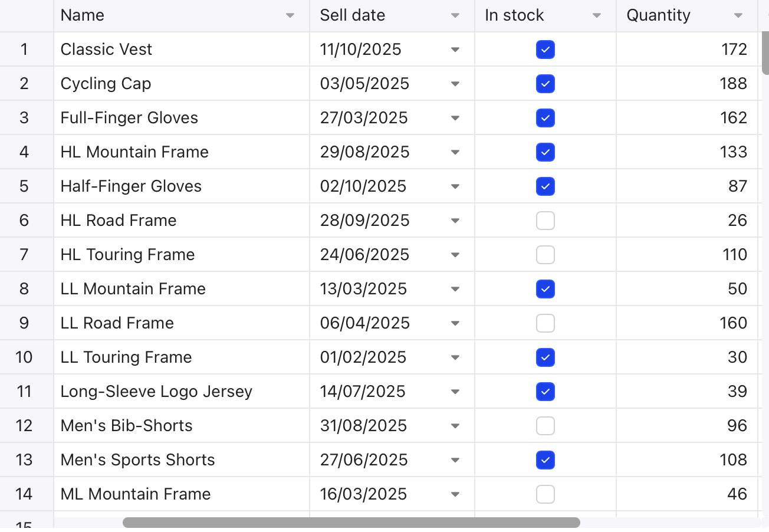769x532 pixels.
Task: Toggle In stock for LL Touring Frame
Action: click(x=545, y=357)
